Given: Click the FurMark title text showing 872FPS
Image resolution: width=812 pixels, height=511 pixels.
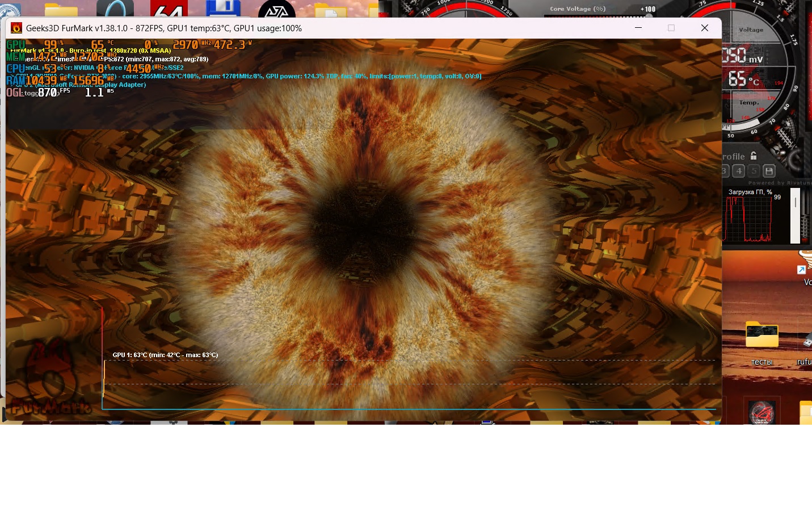Looking at the screenshot, I should click(x=164, y=28).
